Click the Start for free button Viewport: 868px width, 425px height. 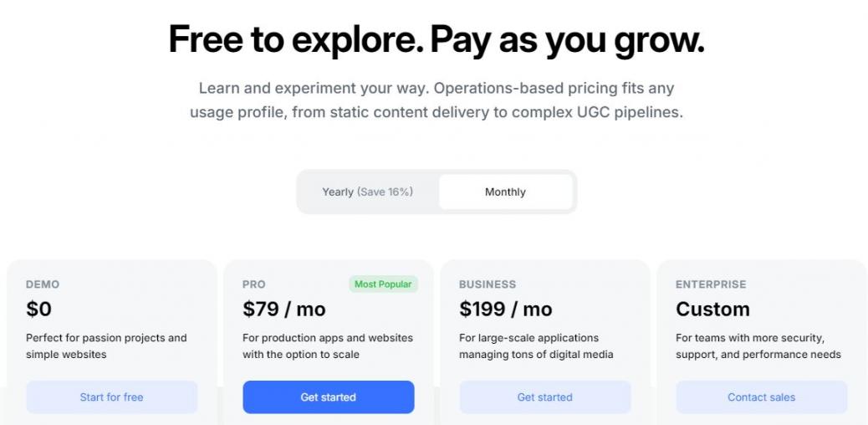(111, 397)
